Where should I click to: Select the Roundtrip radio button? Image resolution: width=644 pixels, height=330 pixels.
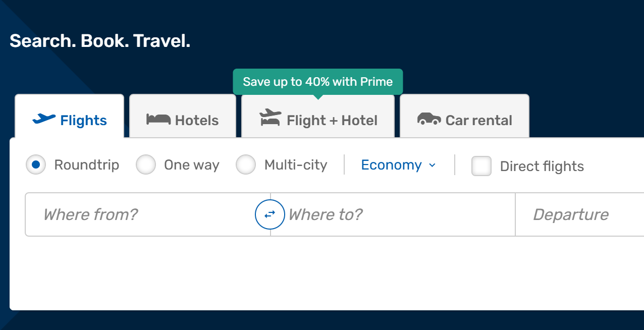pyautogui.click(x=36, y=165)
